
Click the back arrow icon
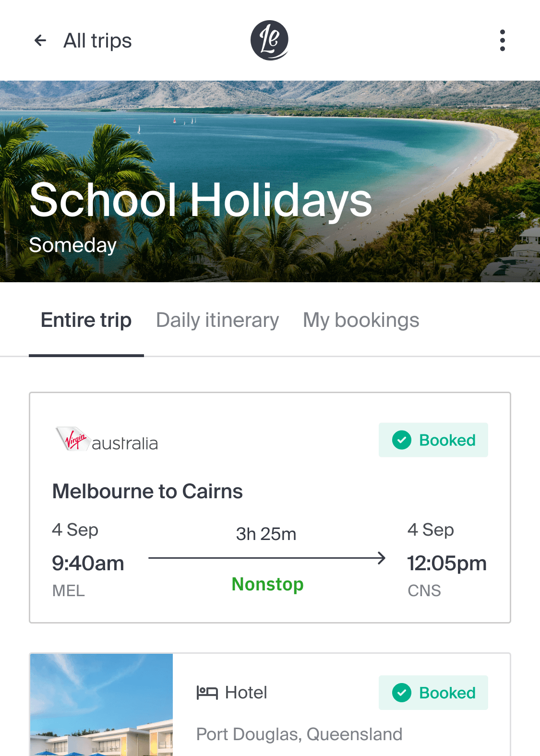[40, 40]
